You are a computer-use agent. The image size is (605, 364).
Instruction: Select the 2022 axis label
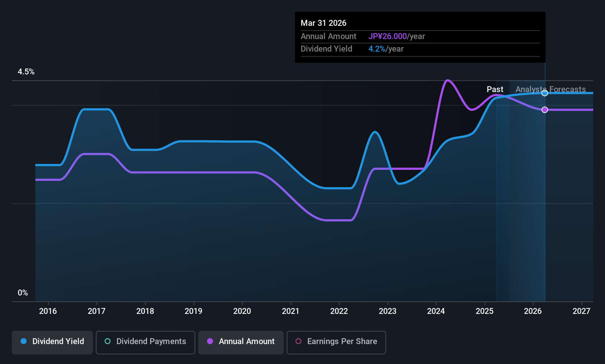tap(339, 311)
